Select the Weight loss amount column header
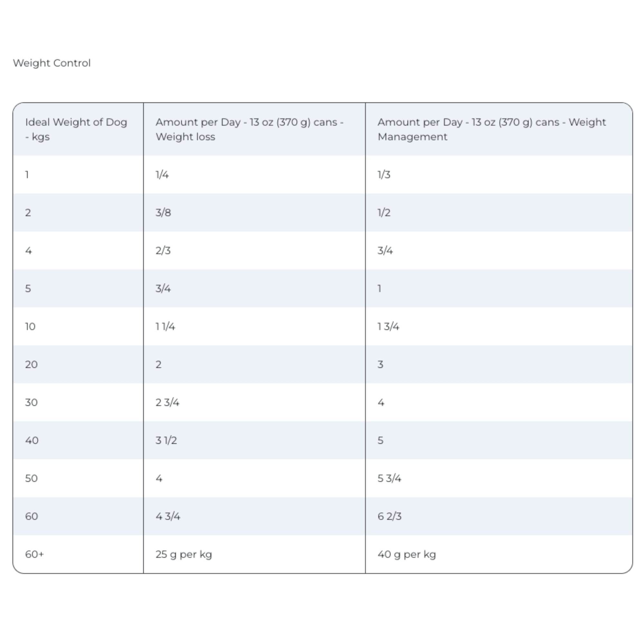644x644 pixels. 249,129
